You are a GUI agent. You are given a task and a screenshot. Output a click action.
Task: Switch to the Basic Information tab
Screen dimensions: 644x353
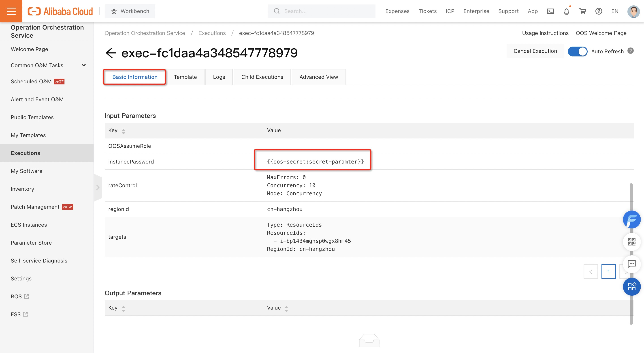[135, 77]
